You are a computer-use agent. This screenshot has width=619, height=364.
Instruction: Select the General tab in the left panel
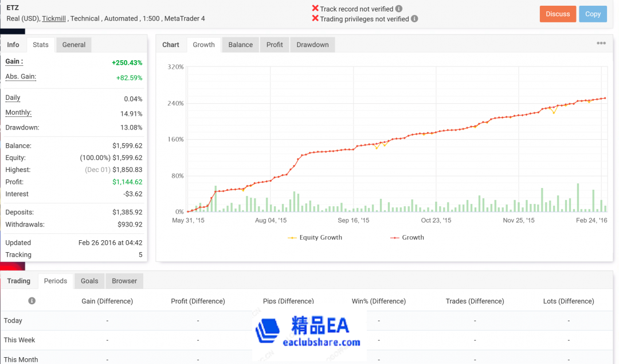(x=74, y=45)
